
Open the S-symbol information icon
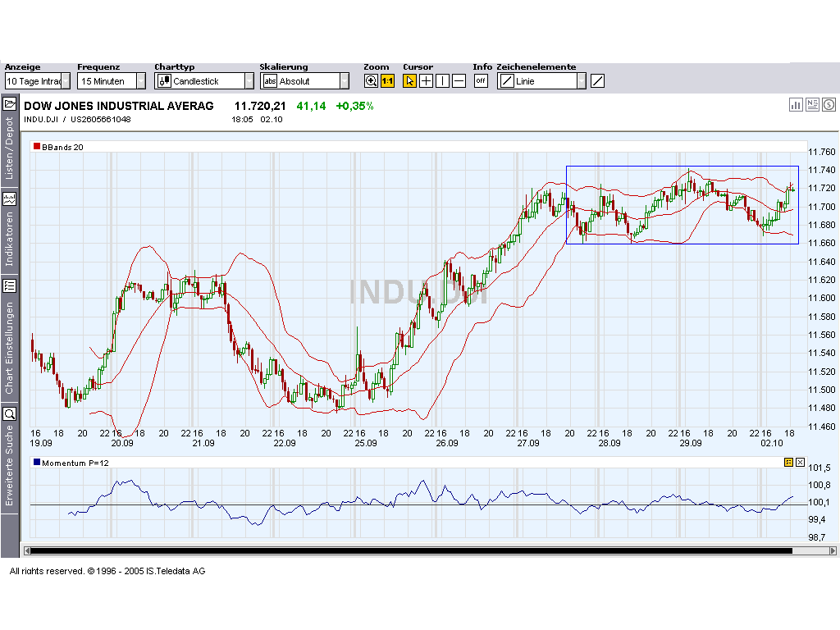point(829,105)
